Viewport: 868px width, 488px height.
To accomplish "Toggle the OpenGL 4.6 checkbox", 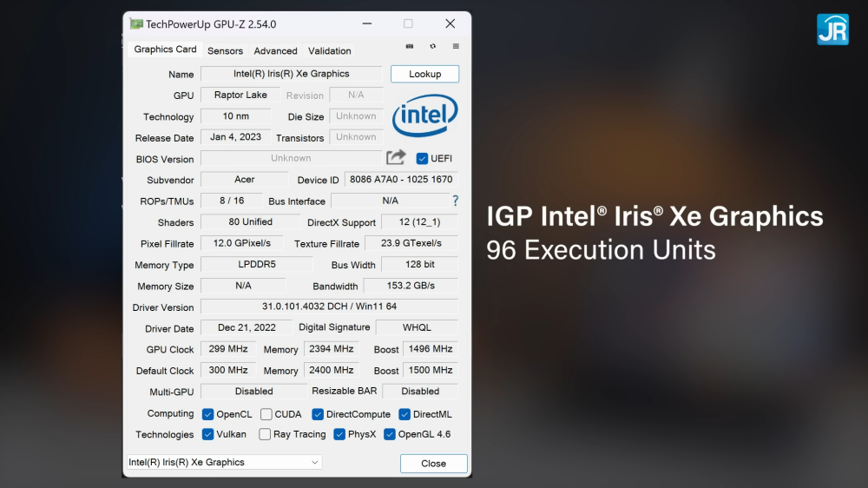I will click(x=390, y=434).
